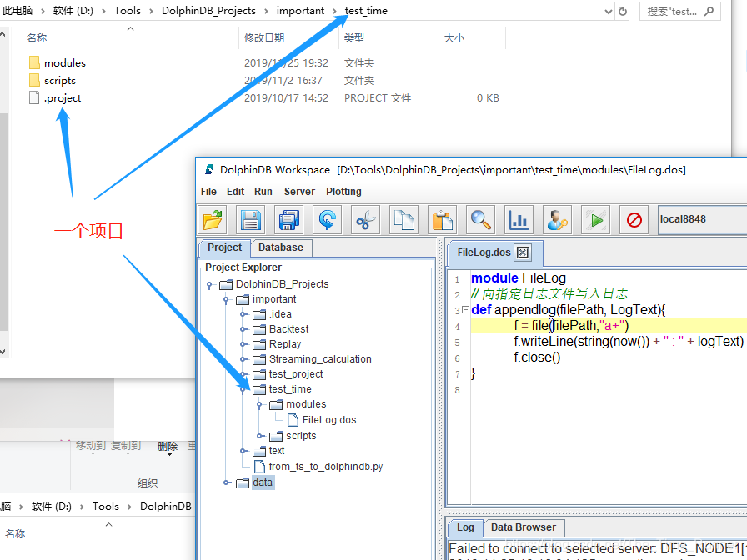Click the search magnifier in Explorer search box

click(709, 11)
